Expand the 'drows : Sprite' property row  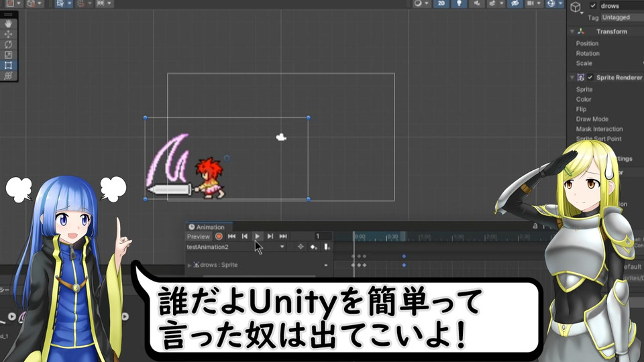(189, 265)
